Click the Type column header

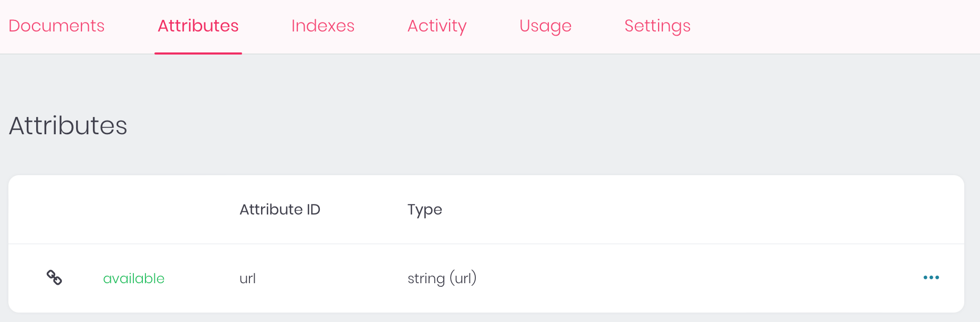tap(425, 209)
